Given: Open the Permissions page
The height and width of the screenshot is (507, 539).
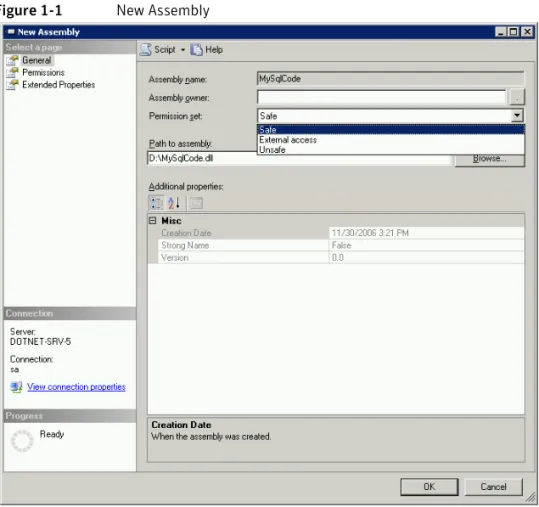Looking at the screenshot, I should point(43,73).
